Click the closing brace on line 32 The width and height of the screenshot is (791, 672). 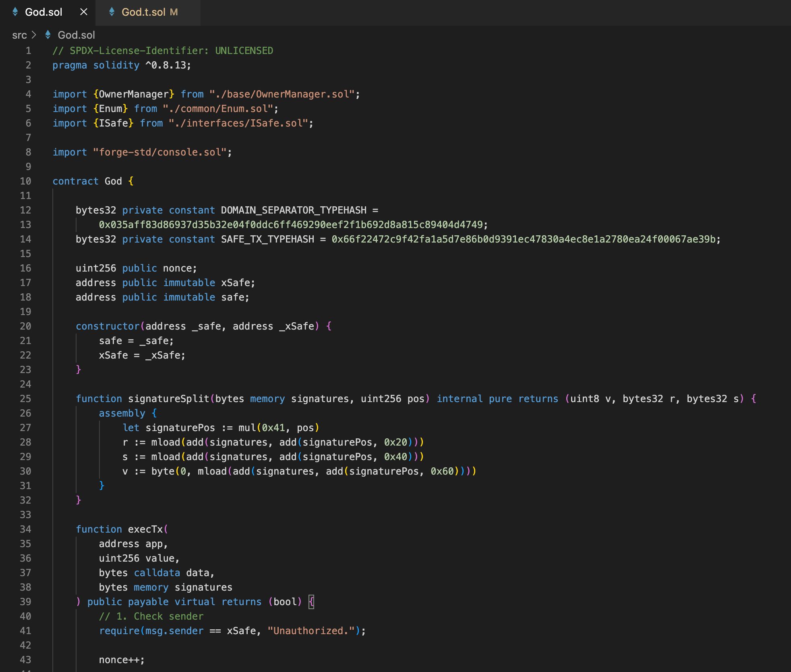(x=79, y=500)
